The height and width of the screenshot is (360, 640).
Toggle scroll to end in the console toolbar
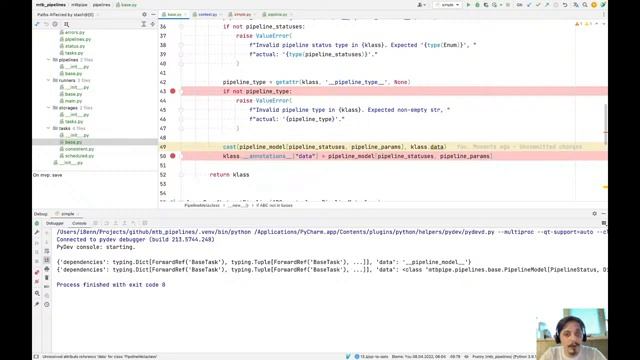pos(47,260)
